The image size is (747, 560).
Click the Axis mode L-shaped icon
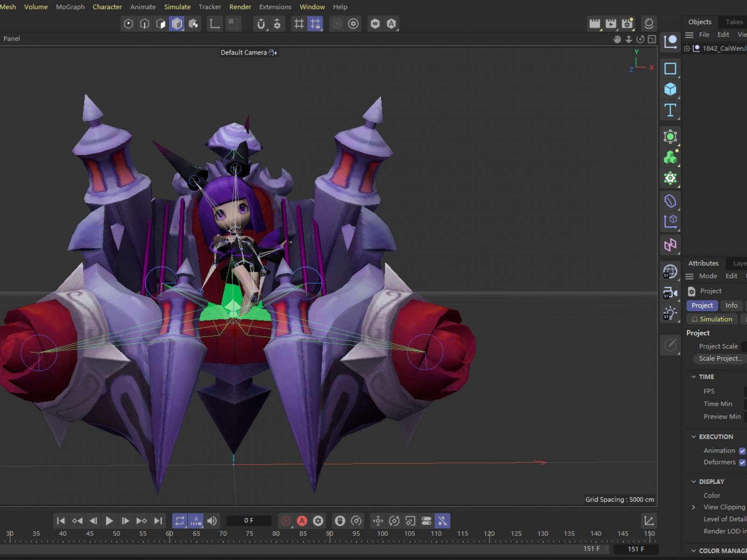[x=215, y=24]
